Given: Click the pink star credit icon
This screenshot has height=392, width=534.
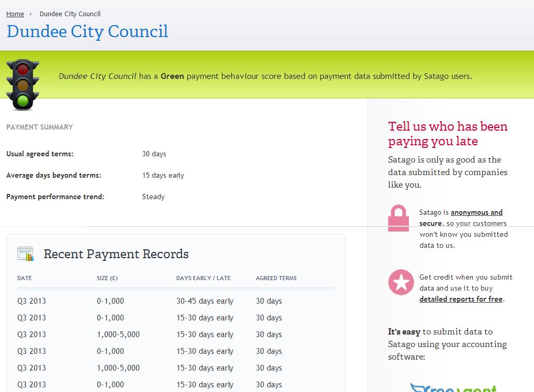Looking at the screenshot, I should click(401, 282).
